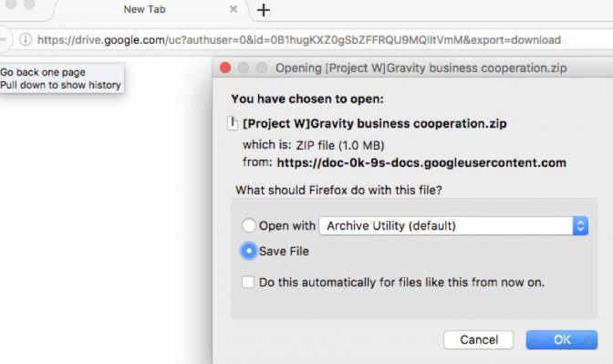Click the grayed minimize button on the dialog
This screenshot has height=364, width=613.
[244, 68]
